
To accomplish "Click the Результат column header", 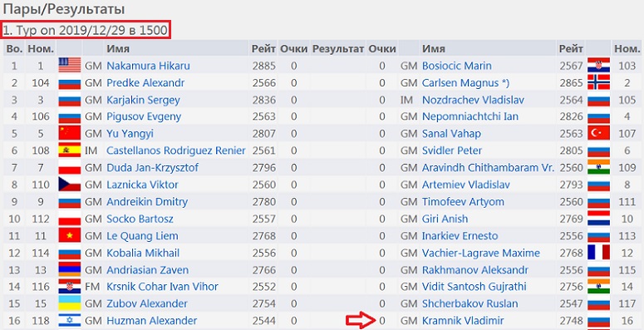I will pos(338,49).
